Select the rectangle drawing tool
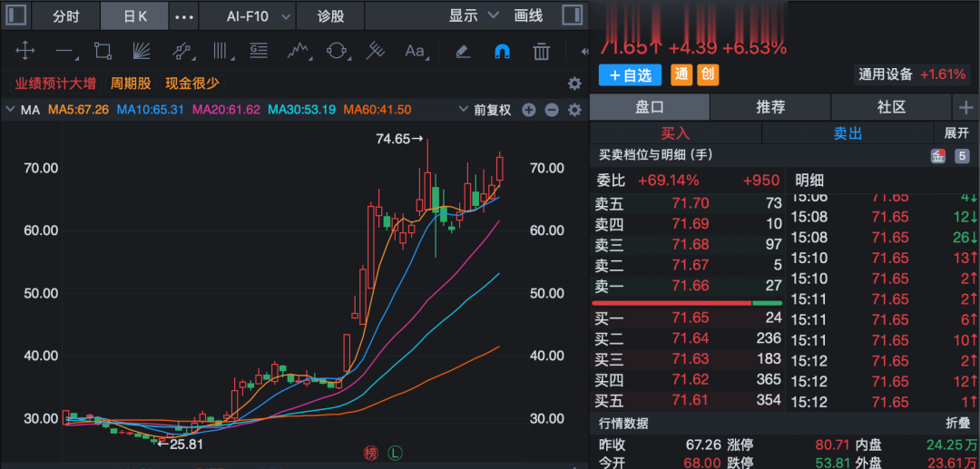The image size is (980, 469). (x=103, y=51)
